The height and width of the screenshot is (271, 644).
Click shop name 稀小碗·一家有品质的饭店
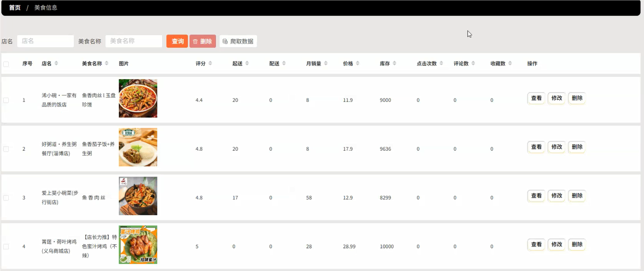[59, 100]
